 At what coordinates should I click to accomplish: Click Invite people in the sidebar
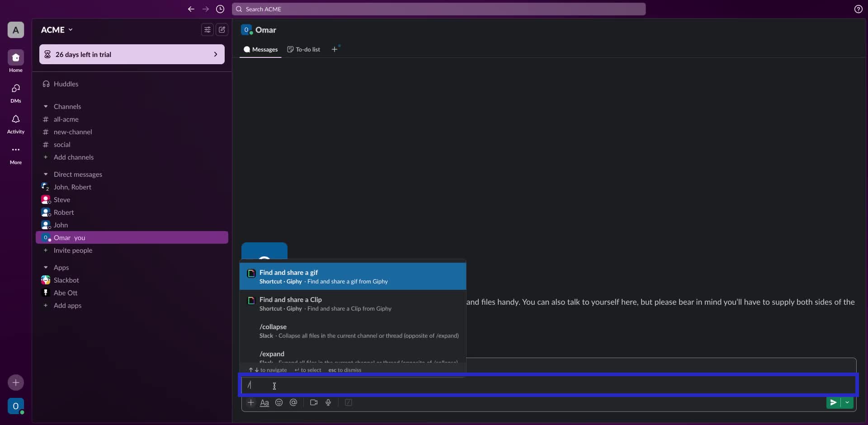point(73,250)
